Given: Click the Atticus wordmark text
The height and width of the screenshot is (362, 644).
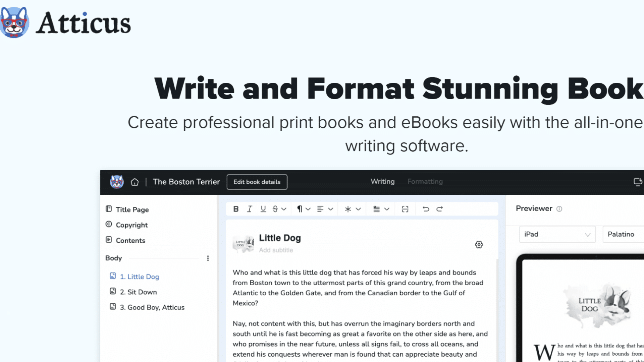Looking at the screenshot, I should pyautogui.click(x=84, y=23).
